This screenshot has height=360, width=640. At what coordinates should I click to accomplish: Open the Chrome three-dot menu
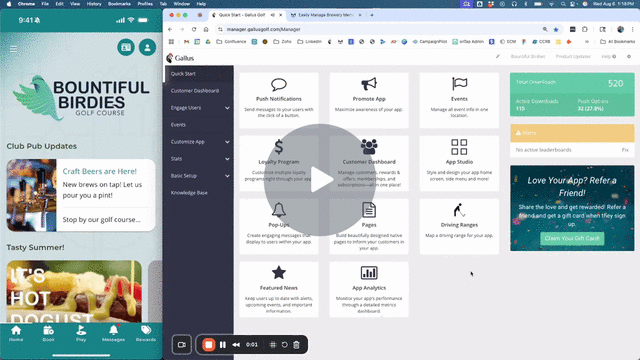click(x=633, y=29)
